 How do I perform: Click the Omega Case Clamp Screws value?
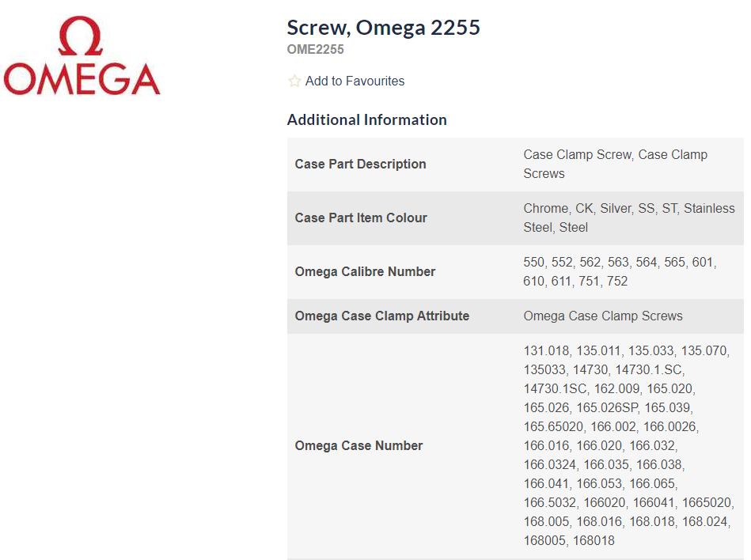point(602,316)
